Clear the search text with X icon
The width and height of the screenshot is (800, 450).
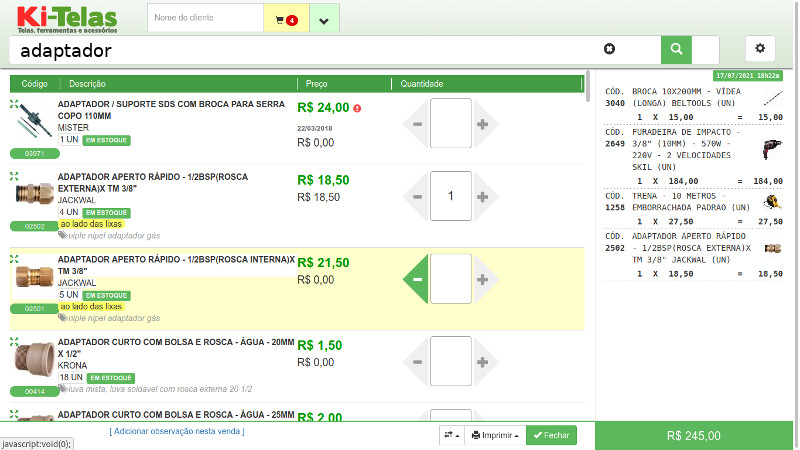(609, 49)
